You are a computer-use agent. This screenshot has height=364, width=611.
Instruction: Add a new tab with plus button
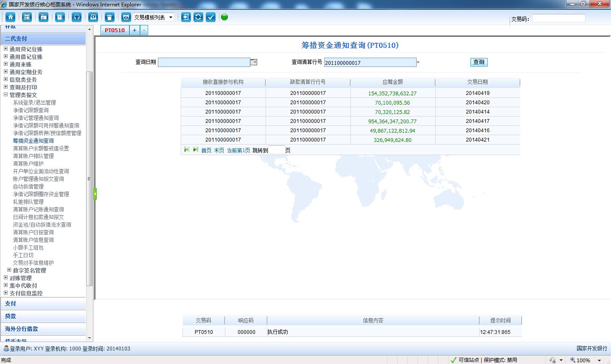(x=135, y=30)
